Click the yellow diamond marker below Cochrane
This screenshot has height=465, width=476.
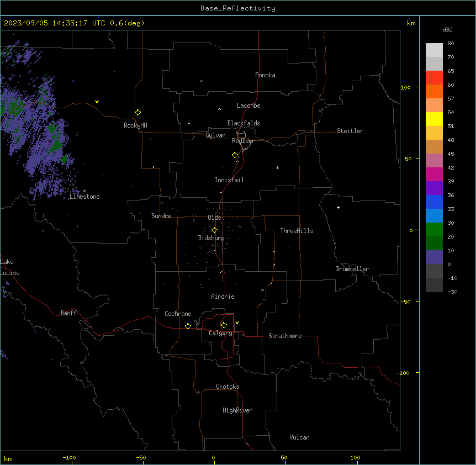point(188,326)
